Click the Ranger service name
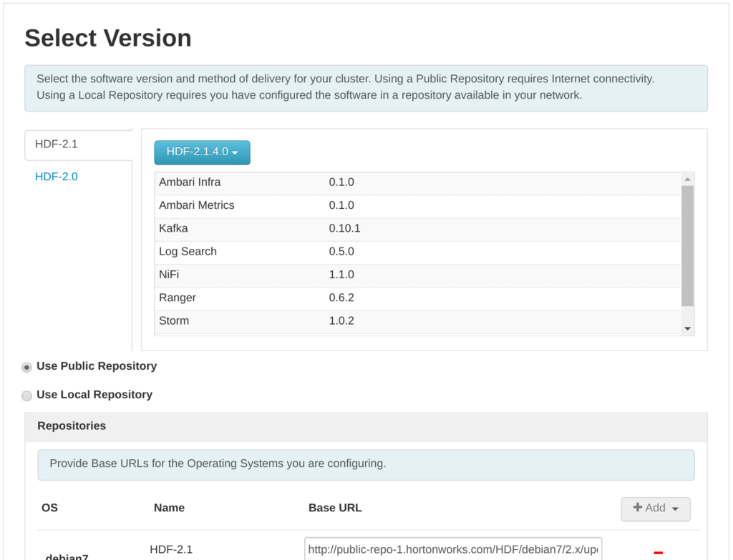Screen dimensions: 733x560 178,298
